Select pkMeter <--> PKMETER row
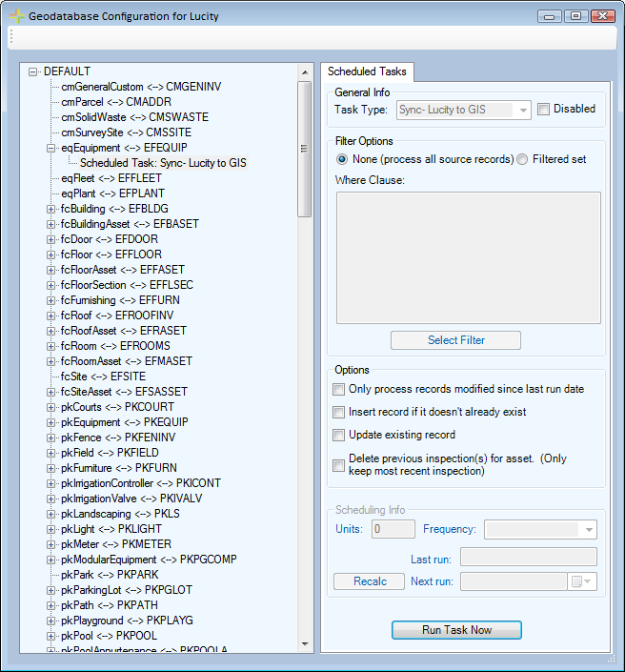Image resolution: width=625 pixels, height=672 pixels. [x=116, y=544]
